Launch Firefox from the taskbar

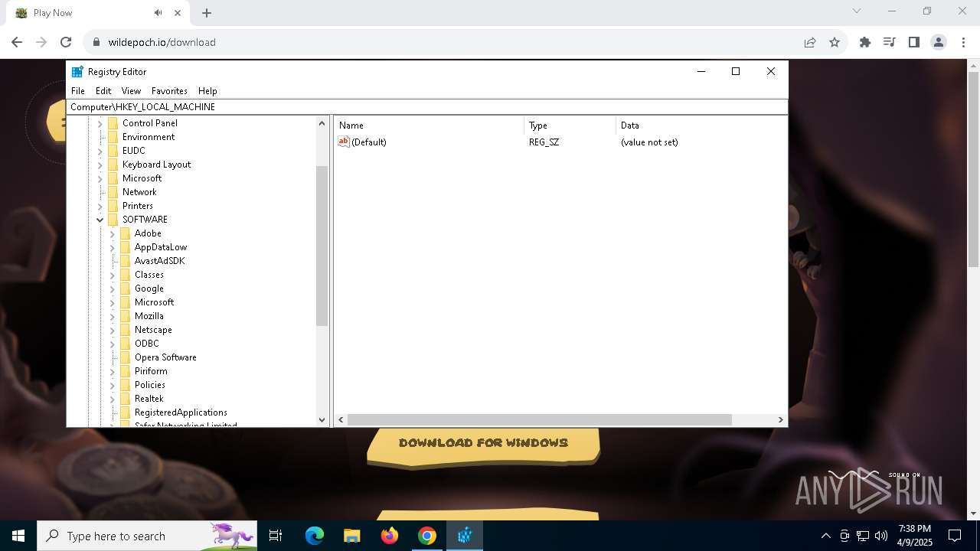pyautogui.click(x=390, y=536)
